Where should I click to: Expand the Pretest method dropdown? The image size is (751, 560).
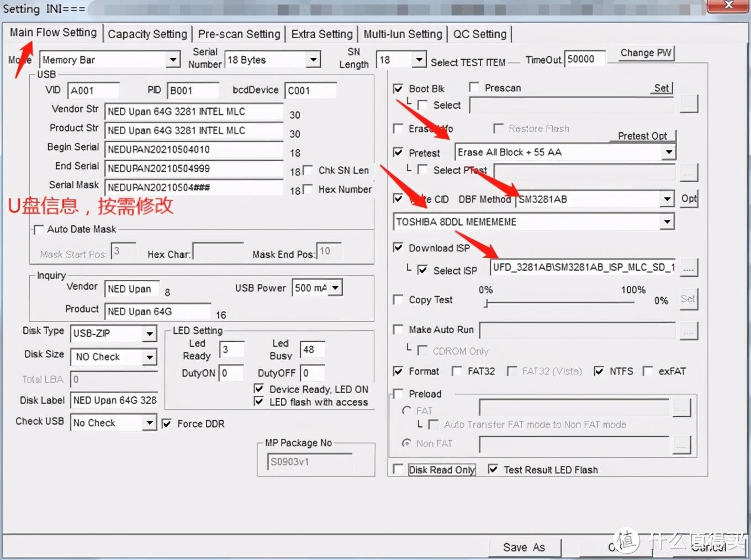(669, 152)
